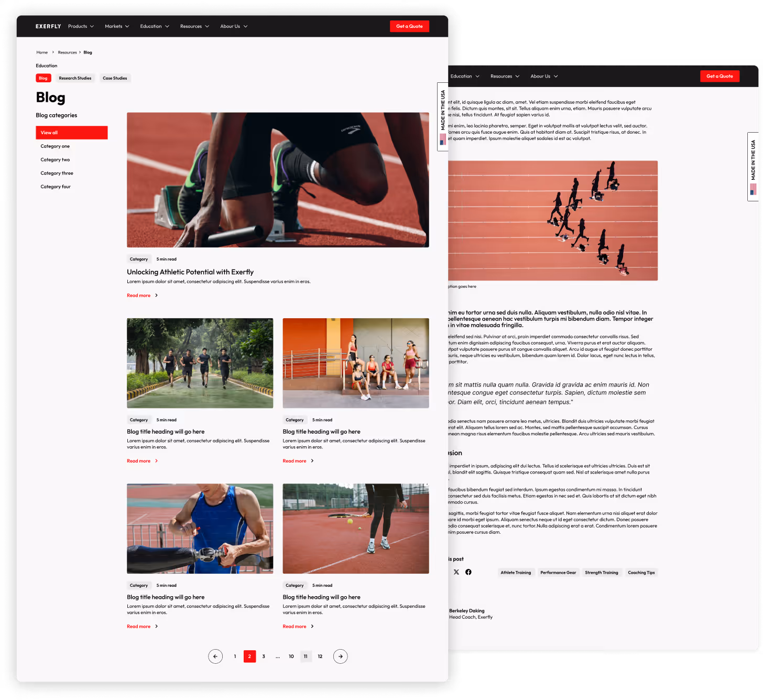Click Made in the USA badge on front window
Image resolution: width=763 pixels, height=700 pixels.
pyautogui.click(x=443, y=117)
